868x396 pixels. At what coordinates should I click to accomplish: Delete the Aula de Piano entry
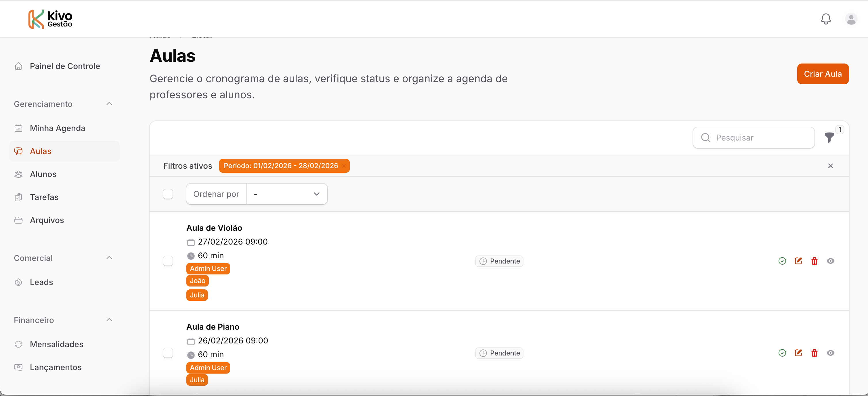click(x=814, y=353)
